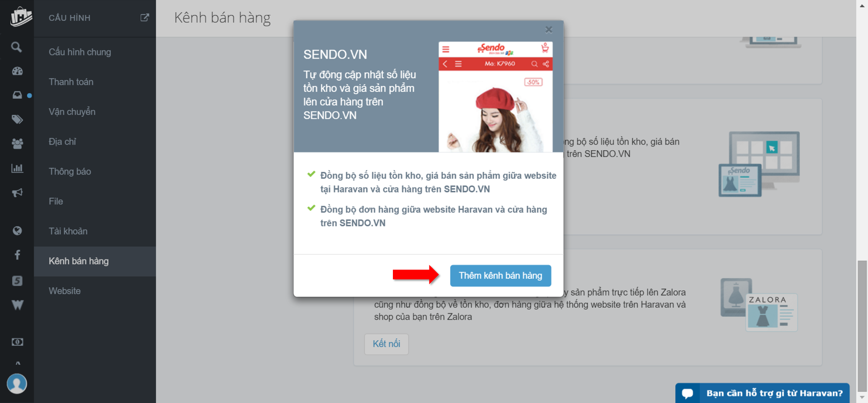
Task: Click the Sendo preview image in dialog
Action: pyautogui.click(x=495, y=97)
